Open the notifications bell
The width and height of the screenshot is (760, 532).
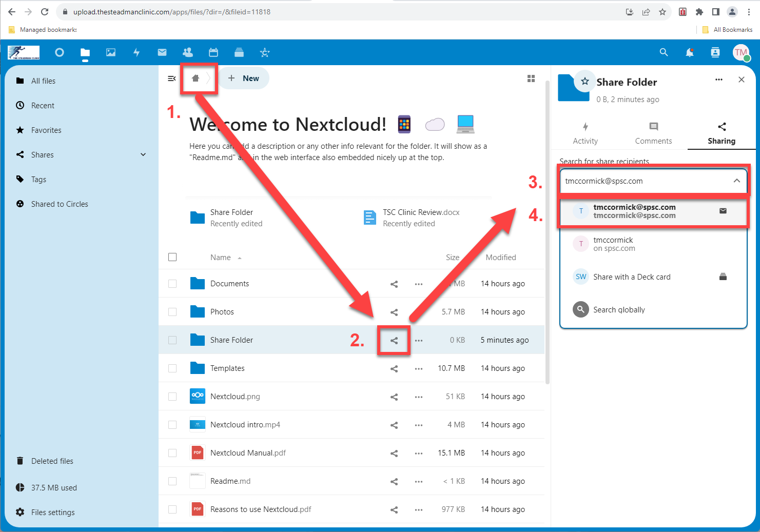pos(690,52)
